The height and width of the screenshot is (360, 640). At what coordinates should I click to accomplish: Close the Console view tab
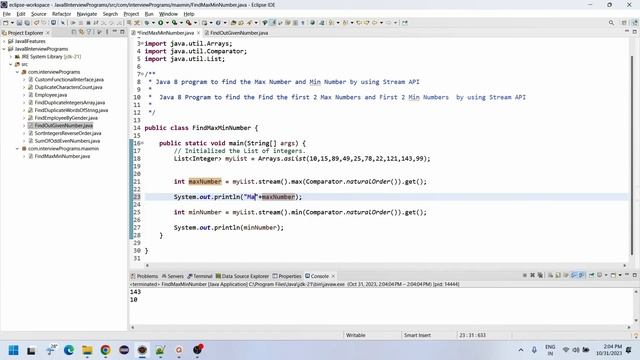tap(333, 276)
